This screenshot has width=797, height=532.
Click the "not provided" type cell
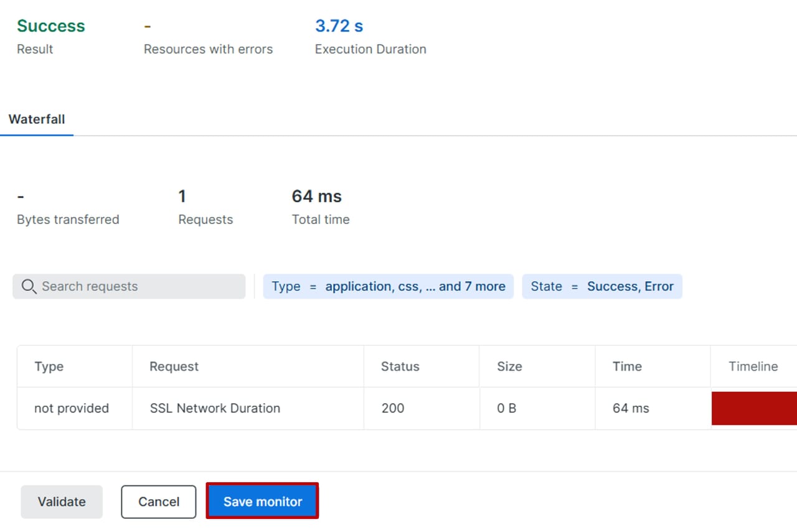pos(72,408)
